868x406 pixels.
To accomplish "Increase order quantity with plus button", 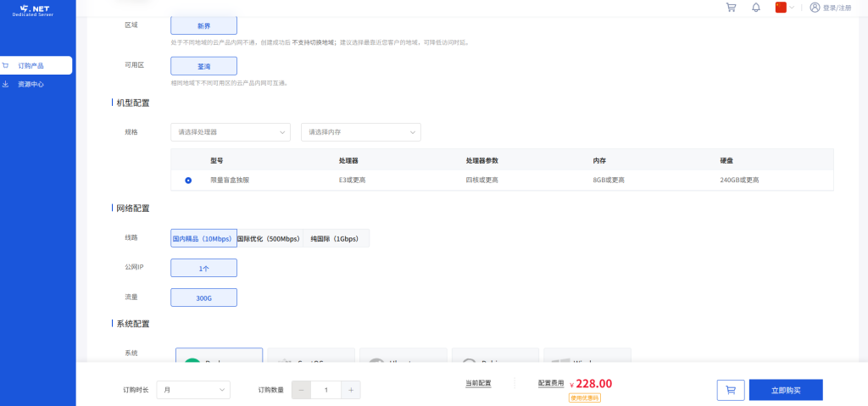I will [x=352, y=390].
